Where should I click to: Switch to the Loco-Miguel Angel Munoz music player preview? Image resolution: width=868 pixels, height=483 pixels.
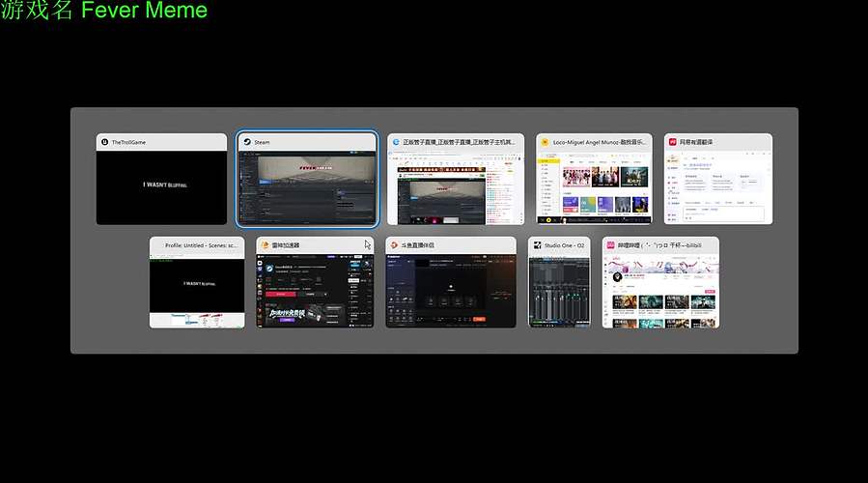[594, 187]
